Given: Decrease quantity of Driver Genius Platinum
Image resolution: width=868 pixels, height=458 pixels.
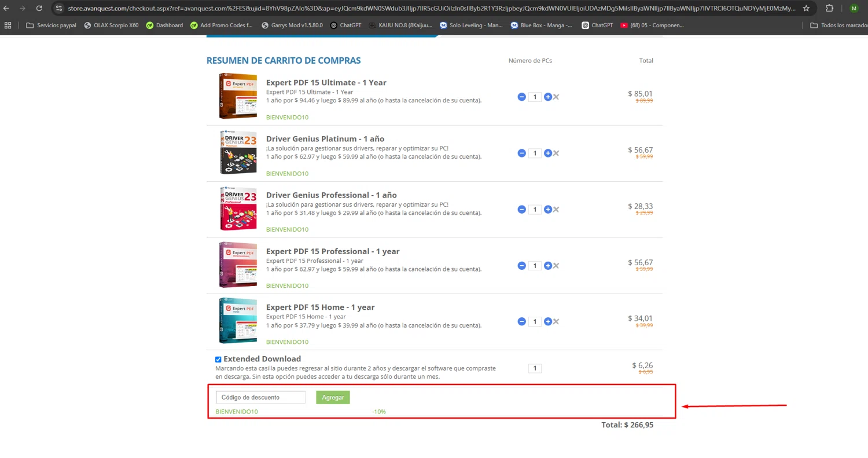Looking at the screenshot, I should pos(521,153).
